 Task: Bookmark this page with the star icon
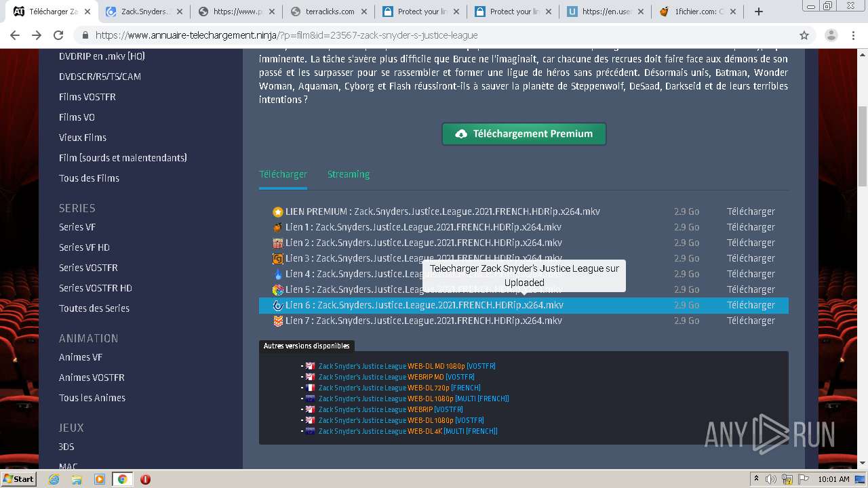pos(804,35)
